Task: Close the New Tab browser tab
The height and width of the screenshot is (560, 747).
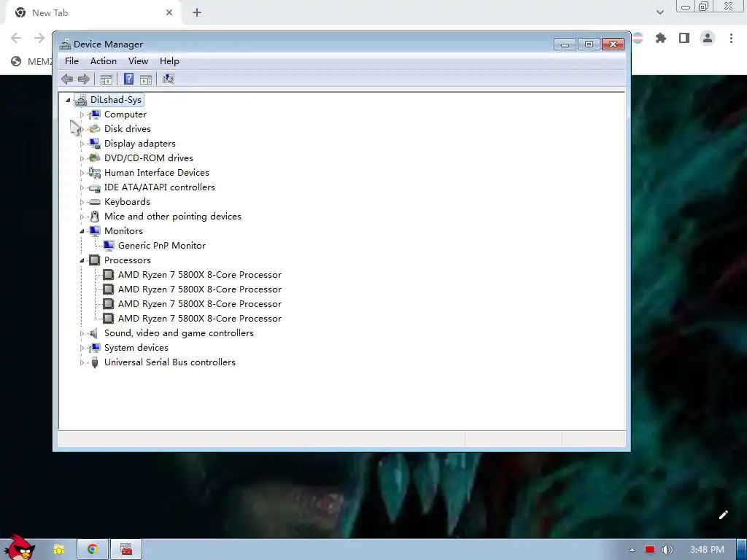Action: point(169,13)
